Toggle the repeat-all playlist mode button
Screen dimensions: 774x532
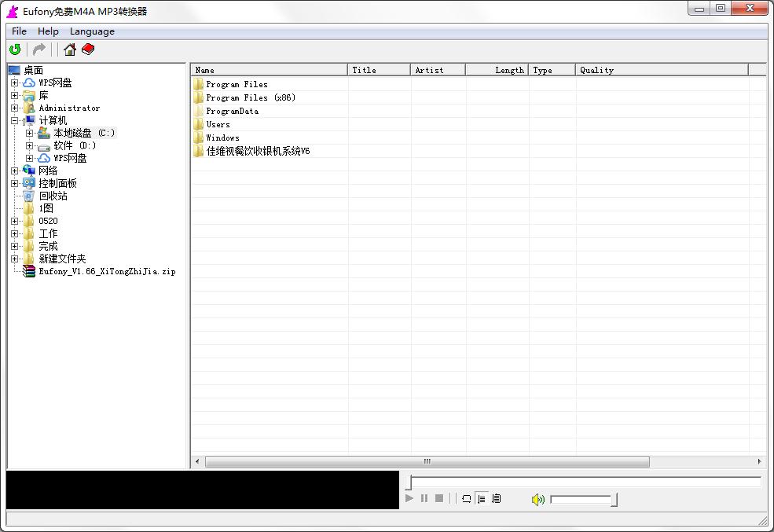point(496,499)
